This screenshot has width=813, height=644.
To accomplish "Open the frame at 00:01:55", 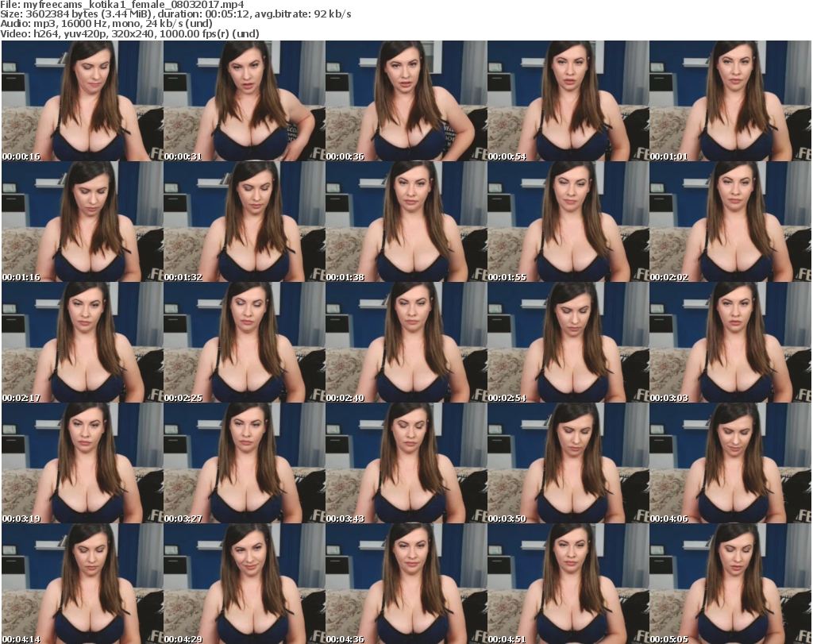I will [568, 222].
